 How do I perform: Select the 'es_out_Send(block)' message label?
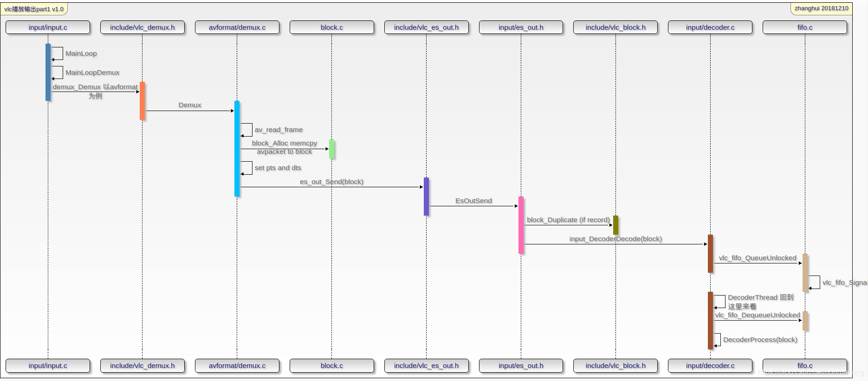point(331,182)
